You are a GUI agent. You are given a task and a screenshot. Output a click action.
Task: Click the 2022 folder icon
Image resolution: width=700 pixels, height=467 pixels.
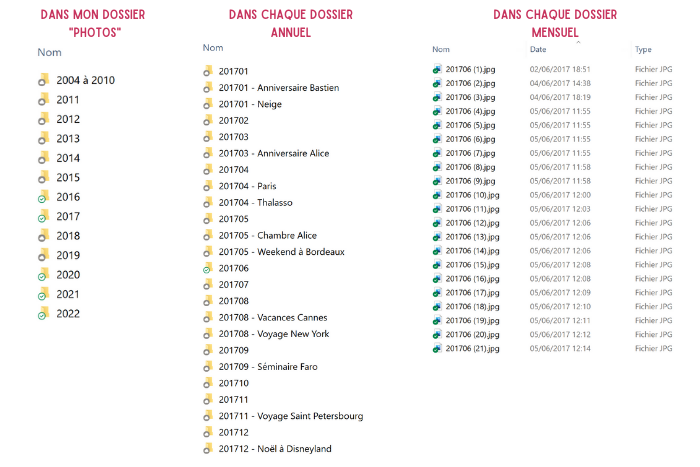tap(43, 314)
